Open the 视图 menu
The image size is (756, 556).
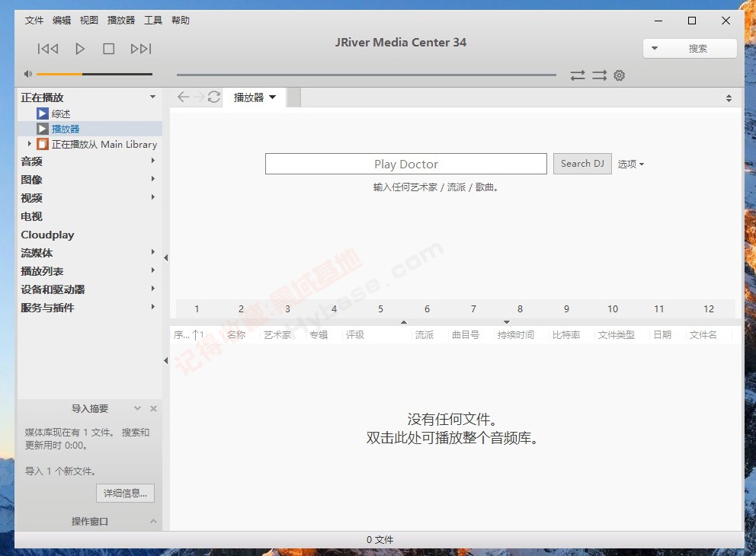[88, 21]
